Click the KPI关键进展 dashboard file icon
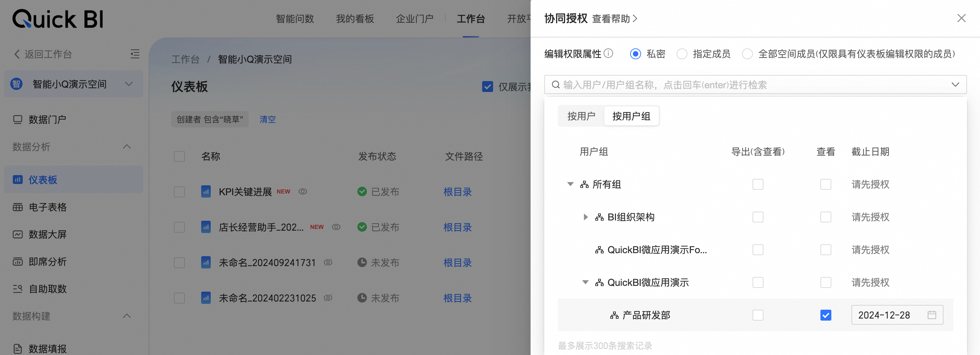Screen dimensions: 980x355 point(206,191)
